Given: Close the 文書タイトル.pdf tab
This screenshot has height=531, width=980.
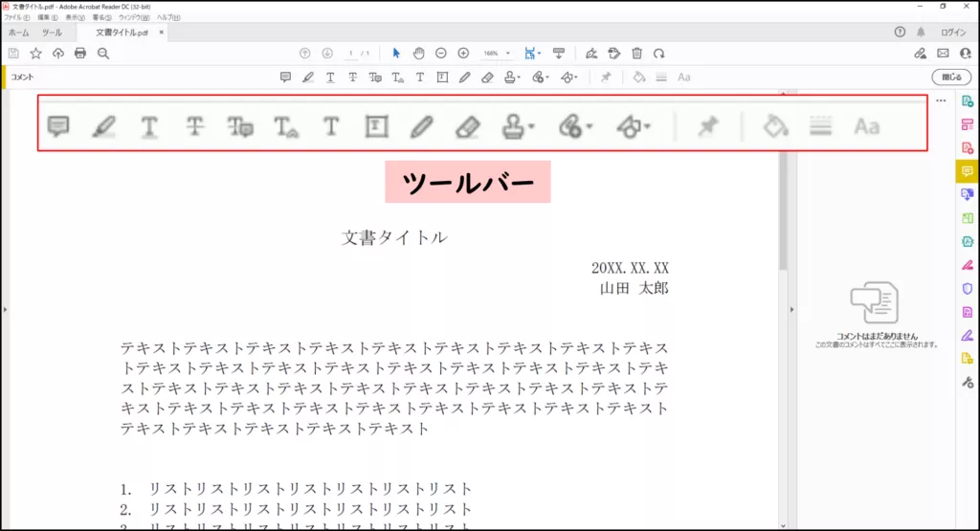Looking at the screenshot, I should click(x=161, y=32).
